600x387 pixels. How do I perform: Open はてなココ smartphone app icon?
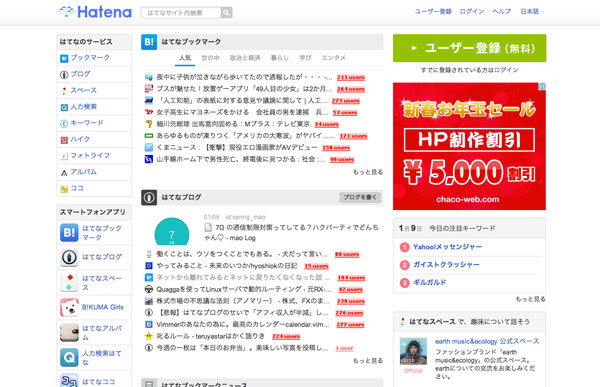[69, 380]
